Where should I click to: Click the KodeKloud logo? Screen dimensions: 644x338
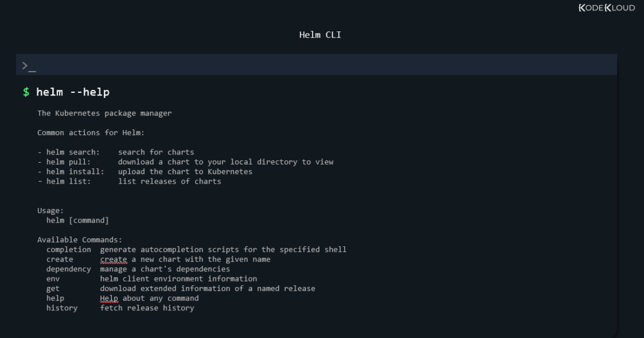tap(607, 8)
